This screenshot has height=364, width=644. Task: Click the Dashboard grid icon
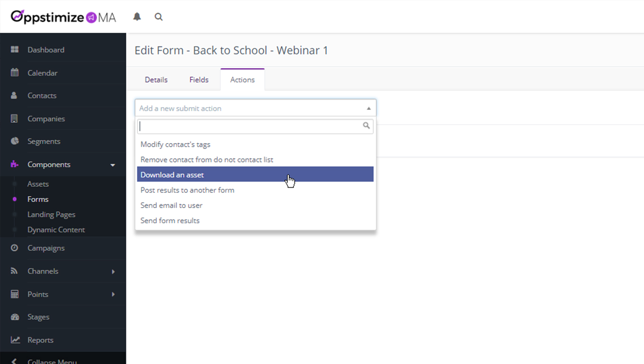pos(15,49)
